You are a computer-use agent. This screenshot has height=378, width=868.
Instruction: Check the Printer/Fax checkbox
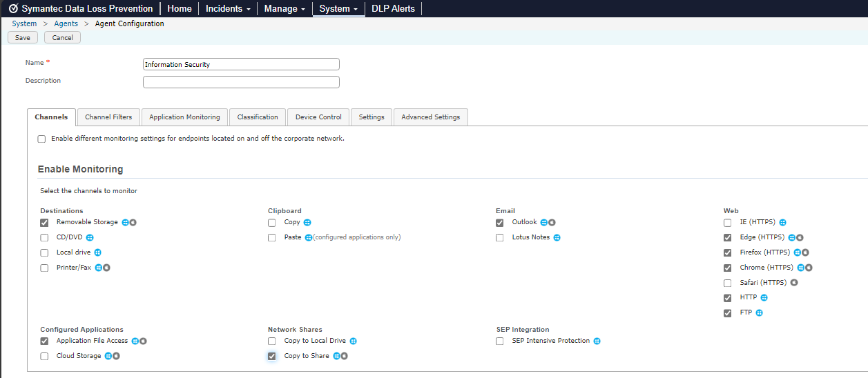pyautogui.click(x=44, y=268)
